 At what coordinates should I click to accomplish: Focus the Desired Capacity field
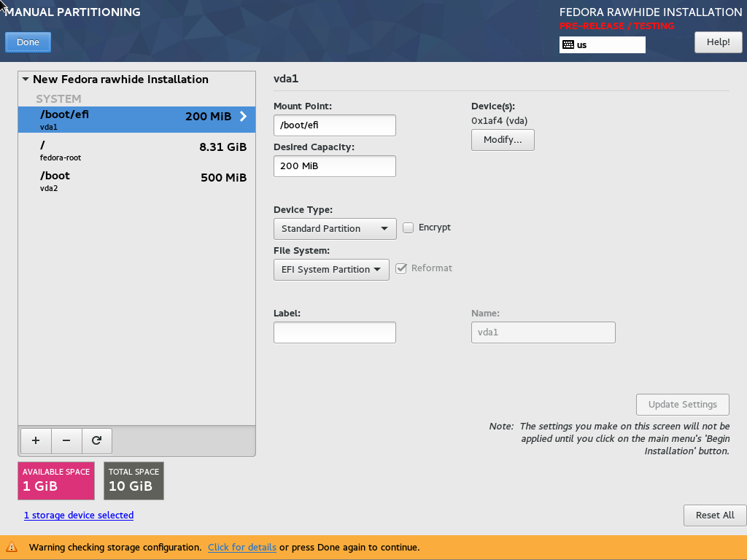pyautogui.click(x=335, y=166)
